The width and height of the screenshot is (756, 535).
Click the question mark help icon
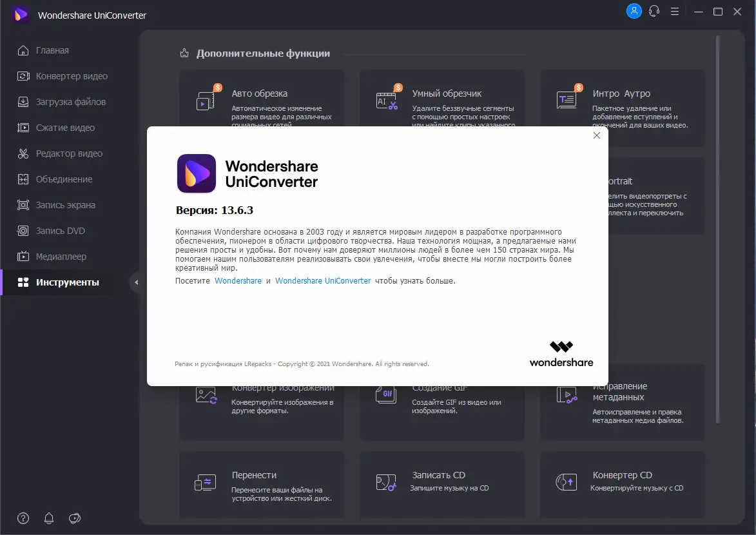23,518
